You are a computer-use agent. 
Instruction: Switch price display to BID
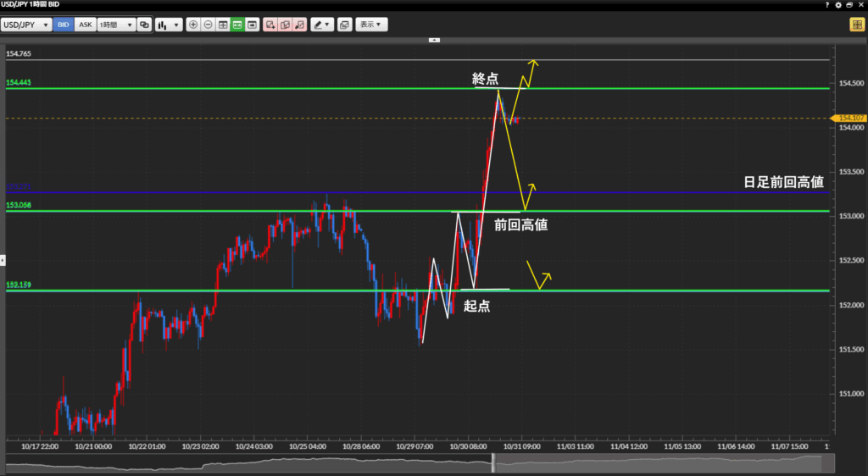(x=63, y=25)
